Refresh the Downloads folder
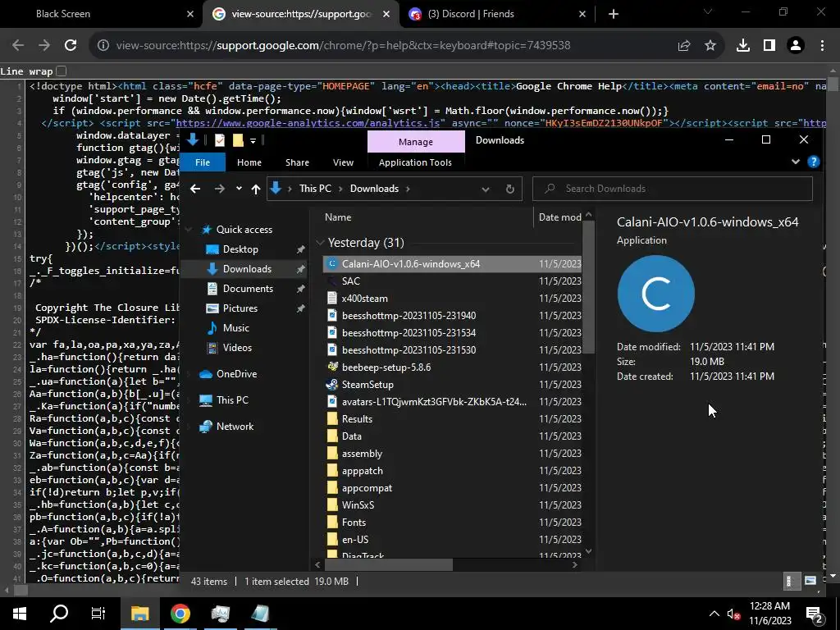This screenshot has height=630, width=840. coord(510,189)
